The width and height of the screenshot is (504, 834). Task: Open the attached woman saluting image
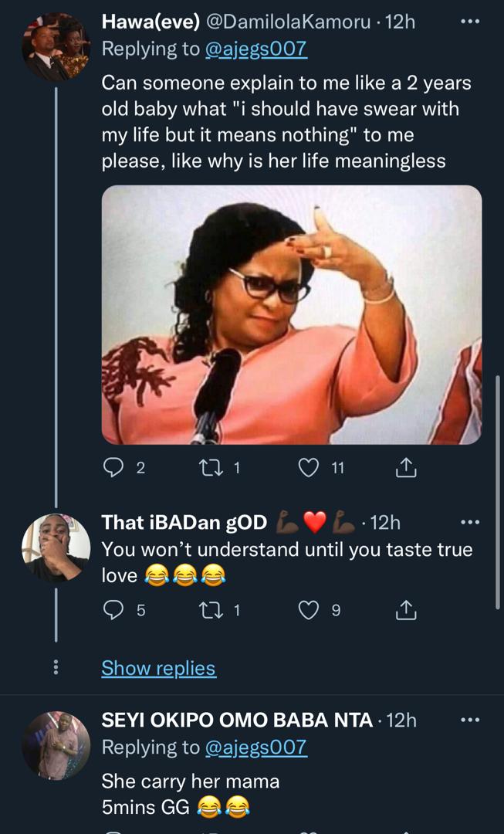click(291, 314)
